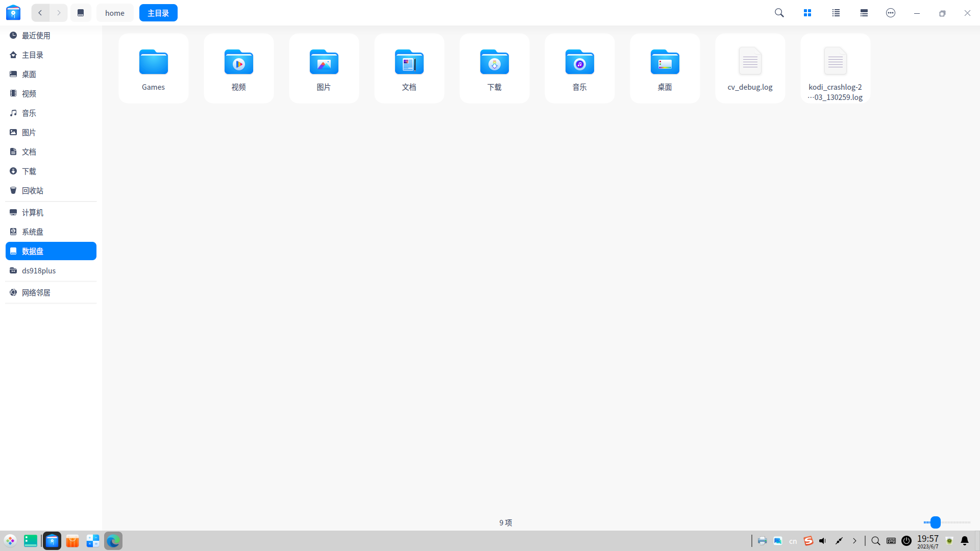
Task: Click the volume icon in system tray
Action: tap(822, 541)
